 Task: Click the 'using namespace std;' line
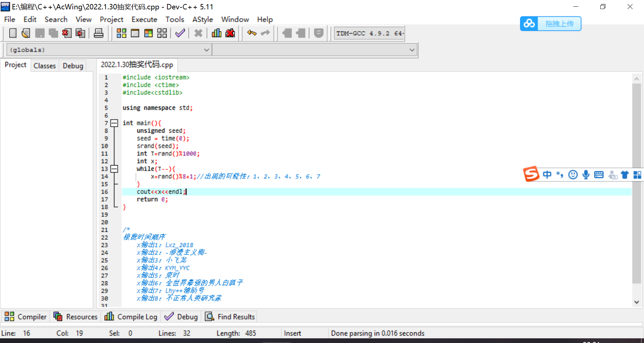tap(158, 108)
